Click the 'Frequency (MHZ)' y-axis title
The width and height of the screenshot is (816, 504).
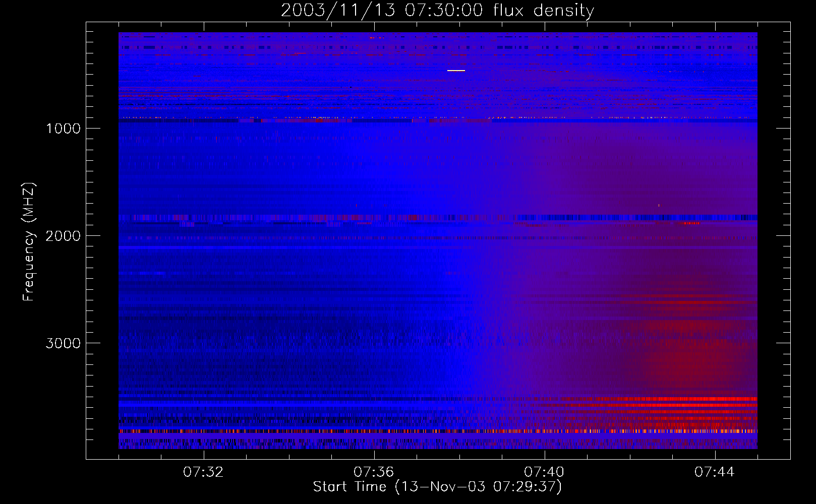point(29,242)
